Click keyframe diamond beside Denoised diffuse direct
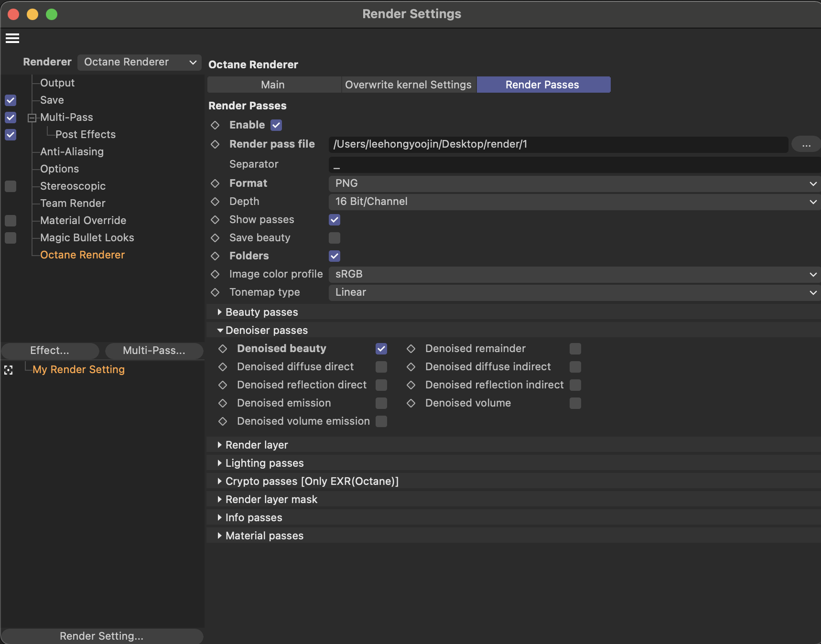Viewport: 821px width, 644px height. (x=223, y=367)
